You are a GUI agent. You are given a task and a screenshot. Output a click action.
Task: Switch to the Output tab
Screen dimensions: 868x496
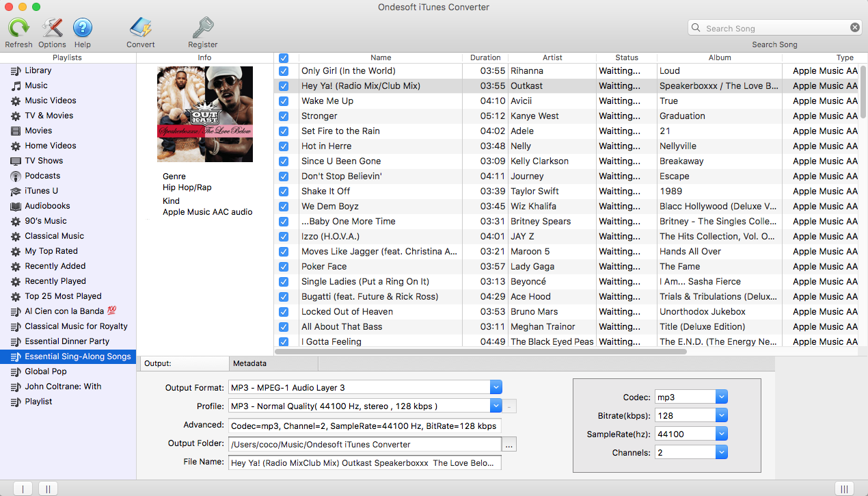(x=183, y=363)
